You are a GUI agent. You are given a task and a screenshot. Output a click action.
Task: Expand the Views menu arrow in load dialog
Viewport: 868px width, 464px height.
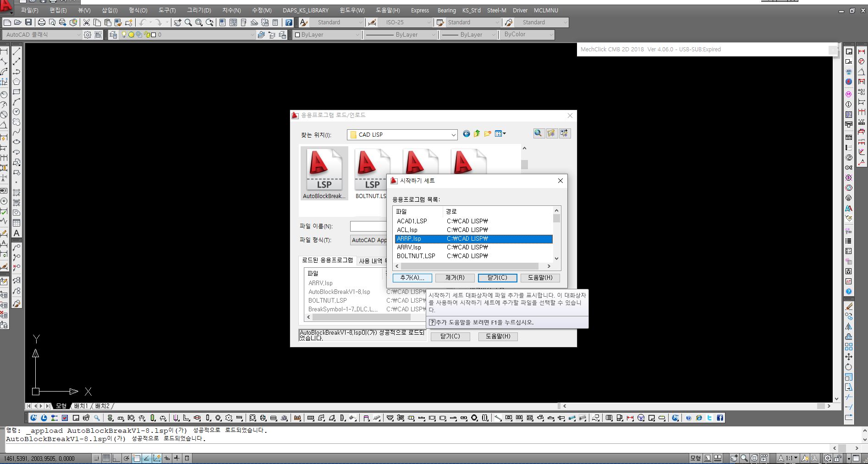505,134
